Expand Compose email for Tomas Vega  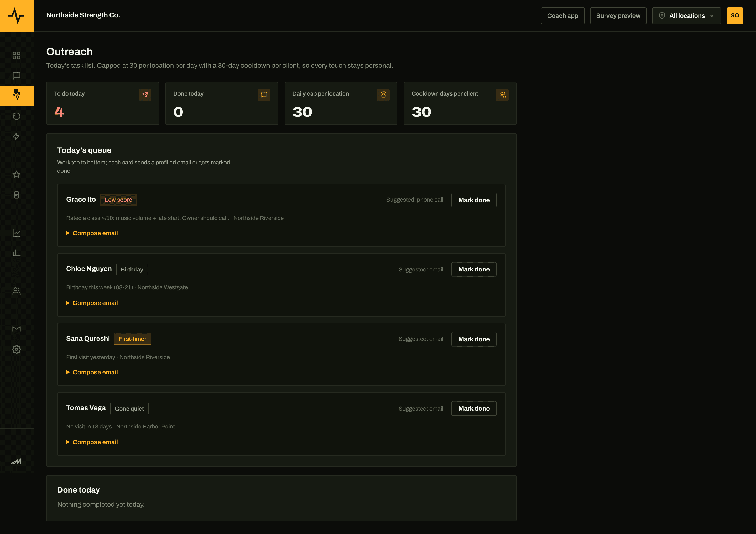92,442
